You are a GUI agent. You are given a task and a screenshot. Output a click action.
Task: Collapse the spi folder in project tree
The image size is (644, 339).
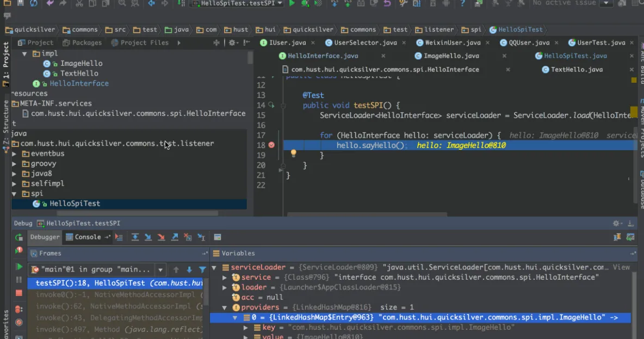pyautogui.click(x=14, y=194)
